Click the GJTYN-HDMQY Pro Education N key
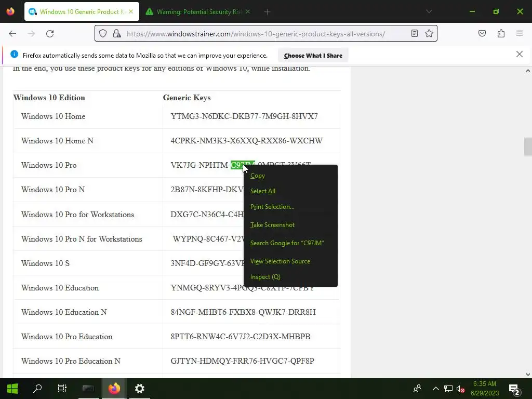This screenshot has width=532, height=399. click(242, 361)
